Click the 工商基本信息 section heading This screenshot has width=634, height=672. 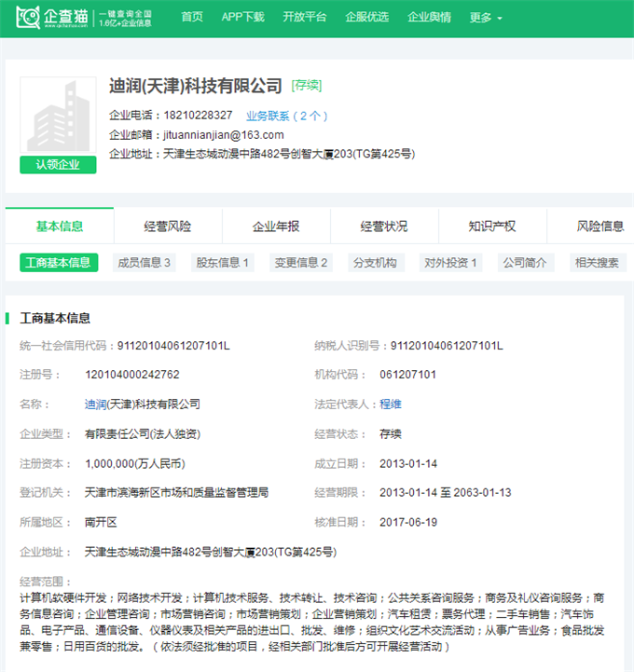[55, 318]
